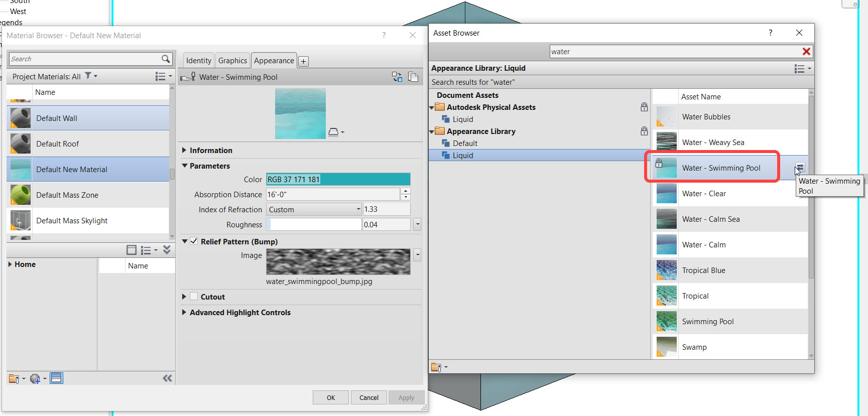Switch to the Graphics tab

tap(232, 61)
